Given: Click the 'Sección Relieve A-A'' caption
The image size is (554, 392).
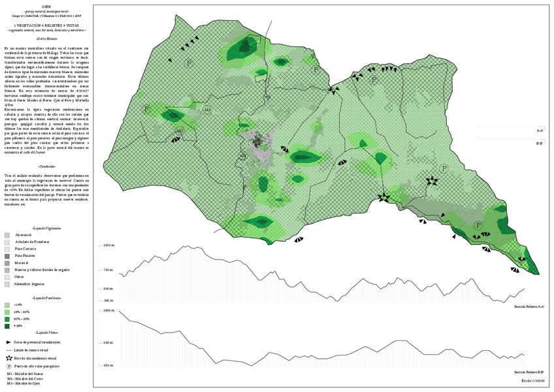Looking at the screenshot, I should point(529,306).
